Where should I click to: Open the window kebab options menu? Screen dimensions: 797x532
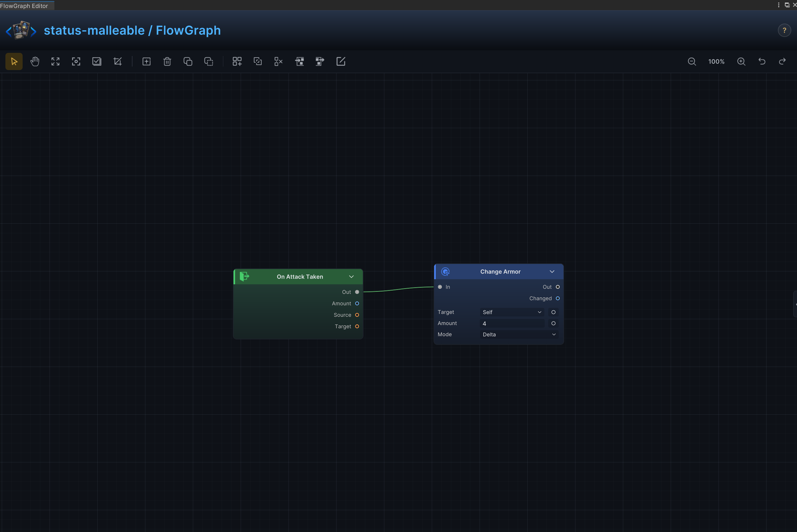[x=778, y=5]
